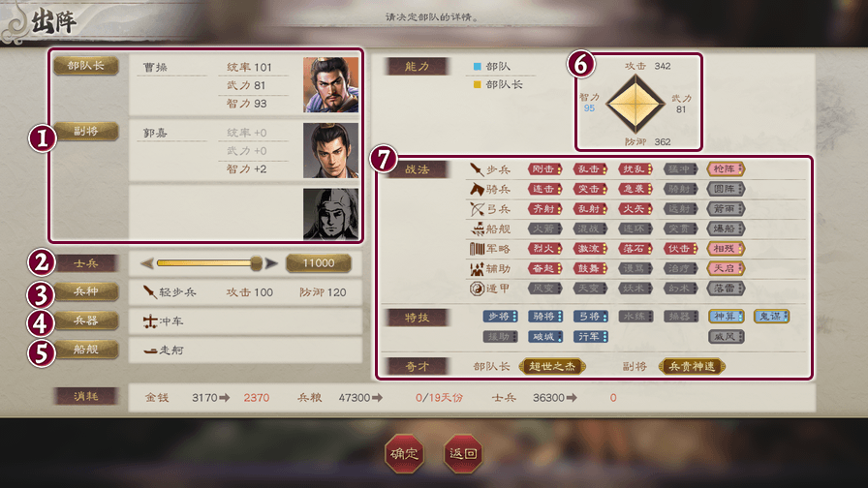868x488 pixels.
Task: Click the 船舰 ship tactics icon
Action: pyautogui.click(x=477, y=229)
